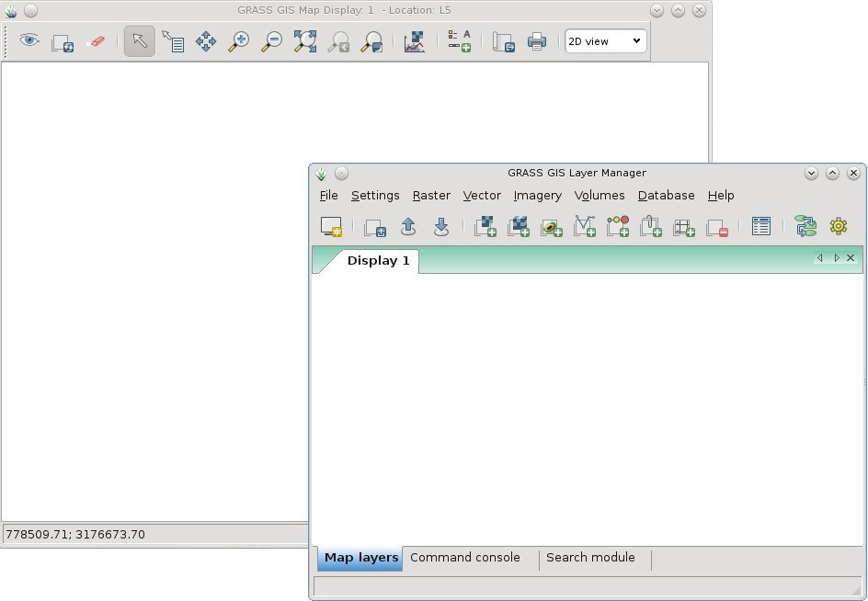Open the Help menu
Image resolution: width=868 pixels, height=601 pixels.
721,196
